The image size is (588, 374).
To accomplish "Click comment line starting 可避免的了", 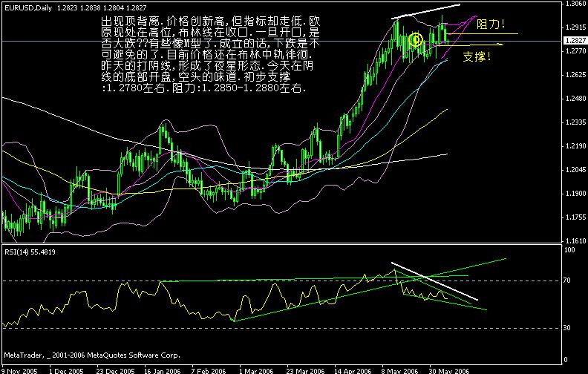I will [206, 55].
